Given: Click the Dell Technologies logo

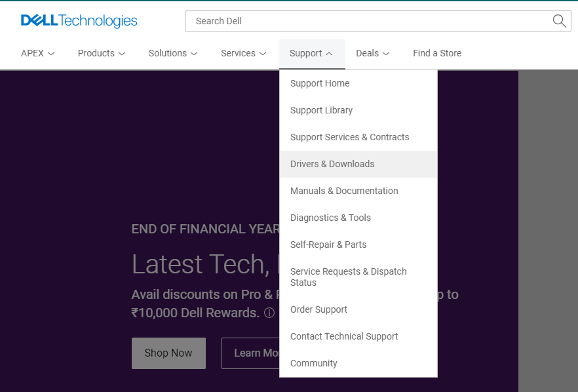Looking at the screenshot, I should point(79,20).
